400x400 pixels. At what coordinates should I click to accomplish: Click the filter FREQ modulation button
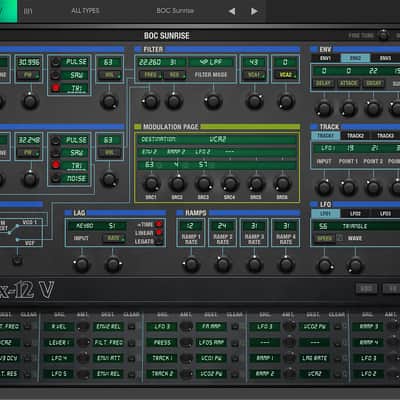point(151,75)
